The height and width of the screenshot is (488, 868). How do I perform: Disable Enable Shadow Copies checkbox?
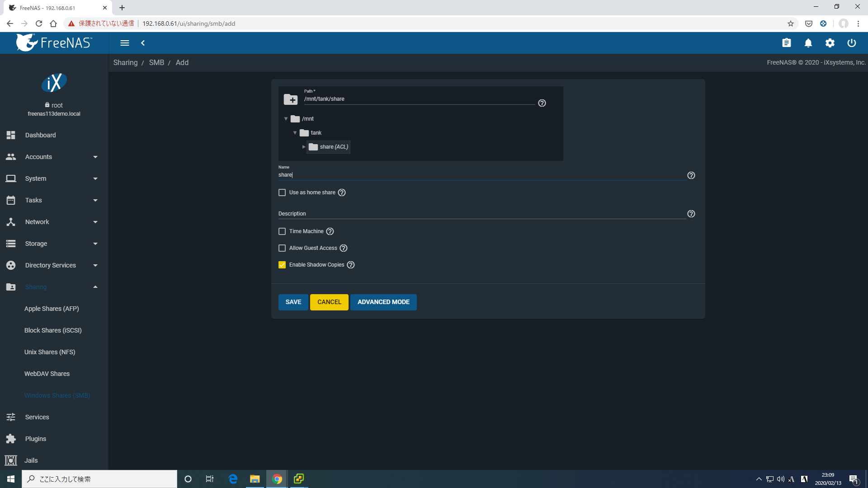coord(283,264)
